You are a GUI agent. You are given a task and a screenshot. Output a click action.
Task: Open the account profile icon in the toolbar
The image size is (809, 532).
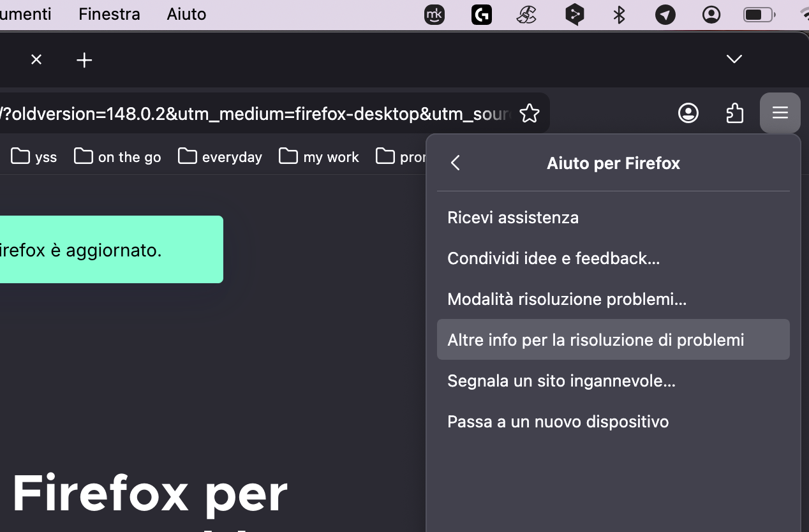pyautogui.click(x=688, y=113)
